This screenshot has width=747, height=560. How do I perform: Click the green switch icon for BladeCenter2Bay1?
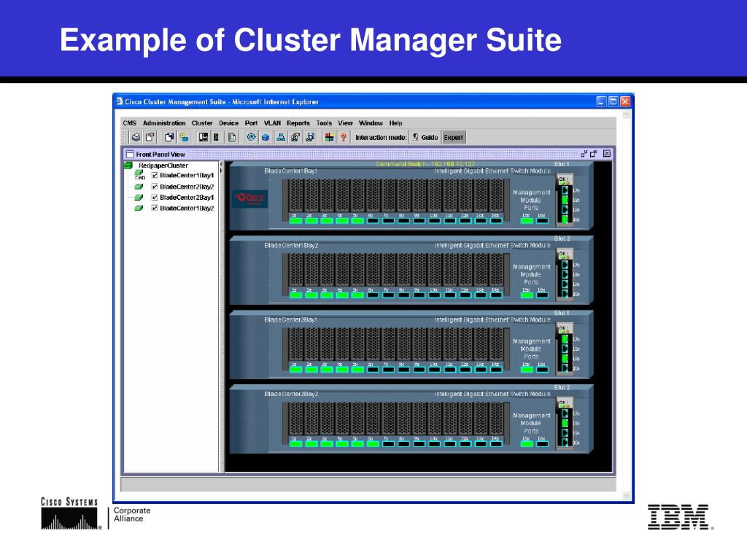coord(139,197)
